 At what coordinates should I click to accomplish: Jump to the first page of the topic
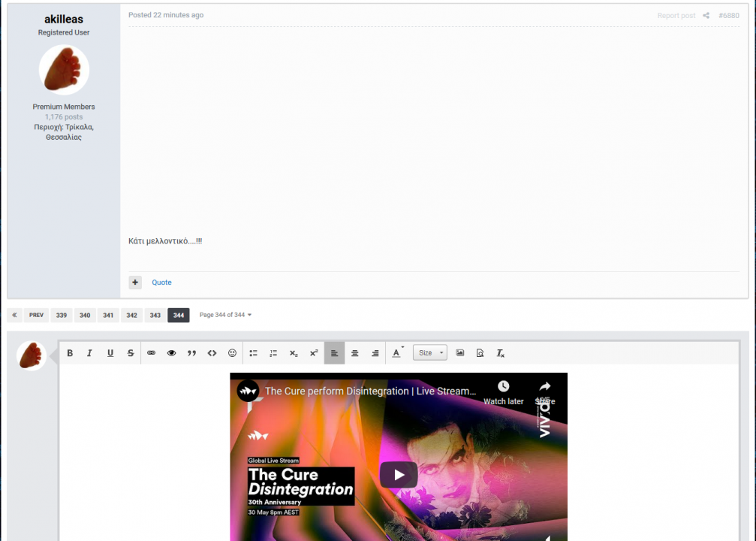pos(14,315)
